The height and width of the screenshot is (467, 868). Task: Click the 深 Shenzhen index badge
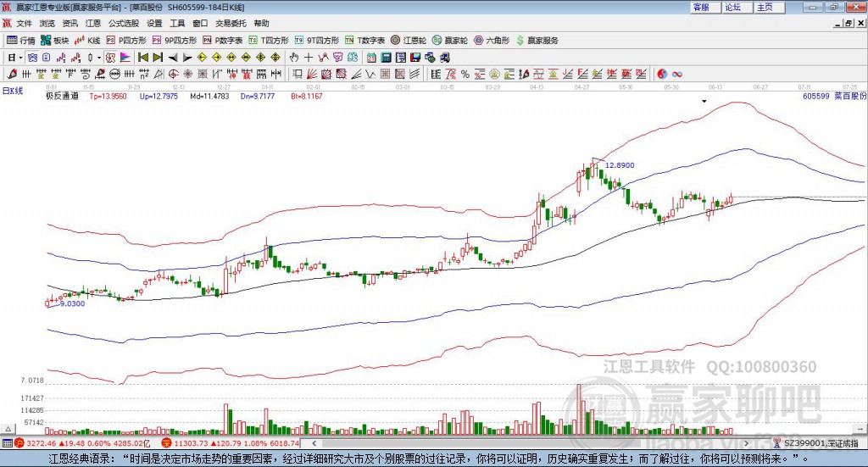(x=167, y=443)
